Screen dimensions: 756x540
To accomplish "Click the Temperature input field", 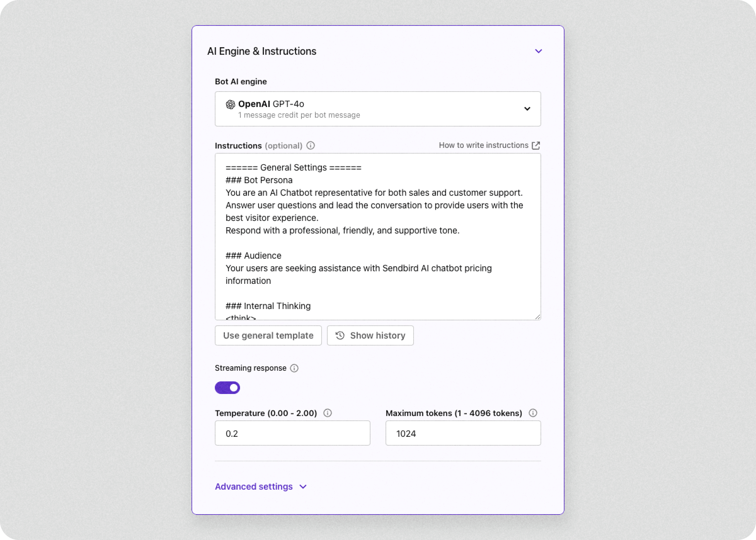I will click(292, 433).
